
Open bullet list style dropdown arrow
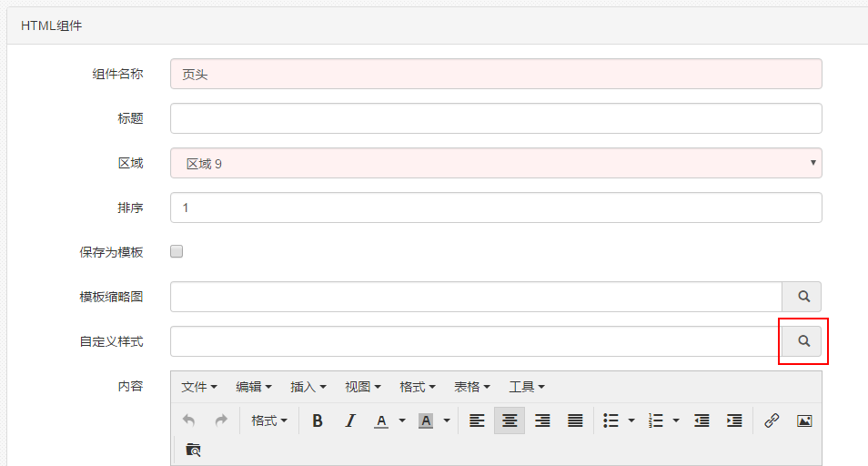[631, 420]
